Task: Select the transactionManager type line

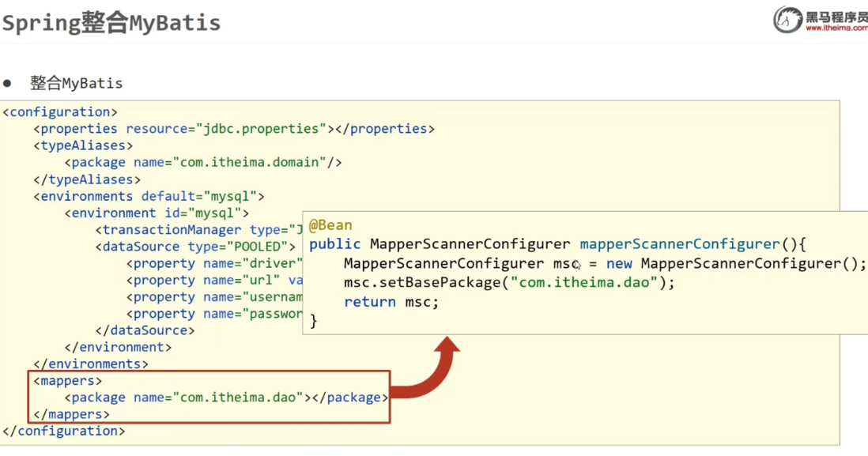Action: click(198, 230)
